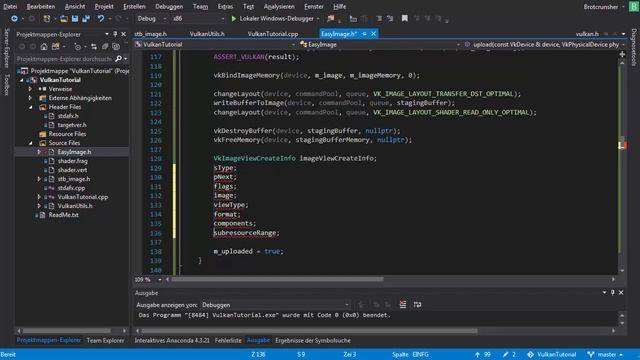The height and width of the screenshot is (360, 640).
Task: Click the Home icon in Projektmappen-Explorer
Action: [44, 47]
